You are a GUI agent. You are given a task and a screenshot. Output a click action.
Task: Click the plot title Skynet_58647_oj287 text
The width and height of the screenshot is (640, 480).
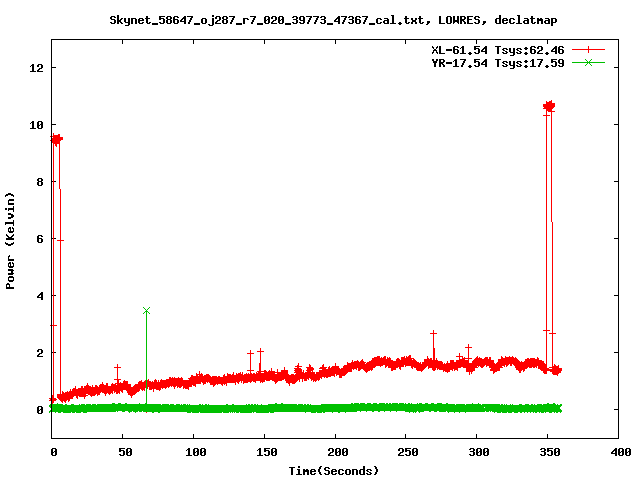tap(333, 20)
